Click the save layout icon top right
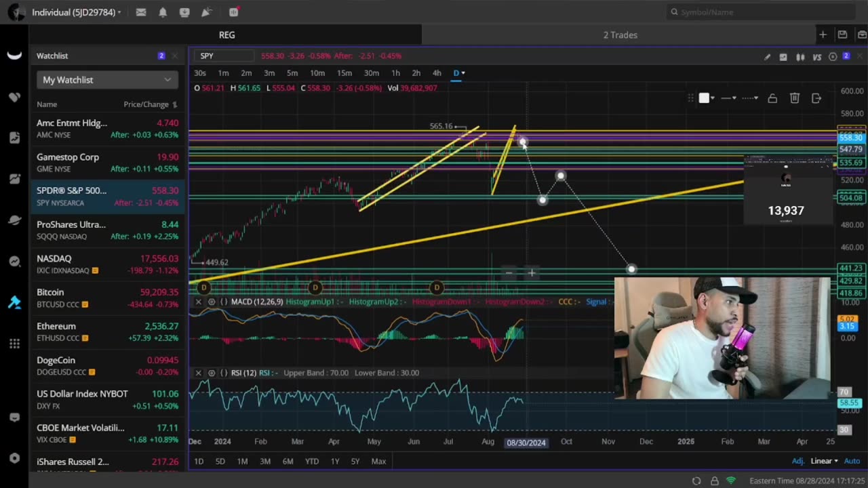 [x=842, y=35]
